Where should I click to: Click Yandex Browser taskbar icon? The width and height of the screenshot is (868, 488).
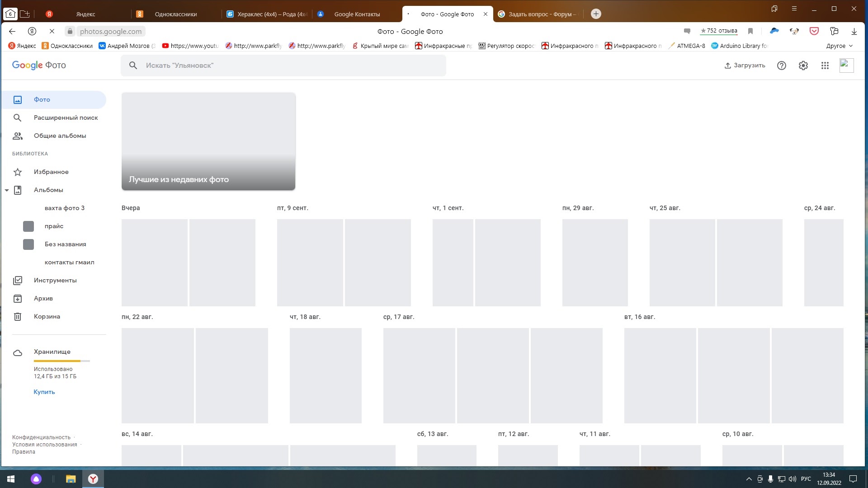click(93, 479)
